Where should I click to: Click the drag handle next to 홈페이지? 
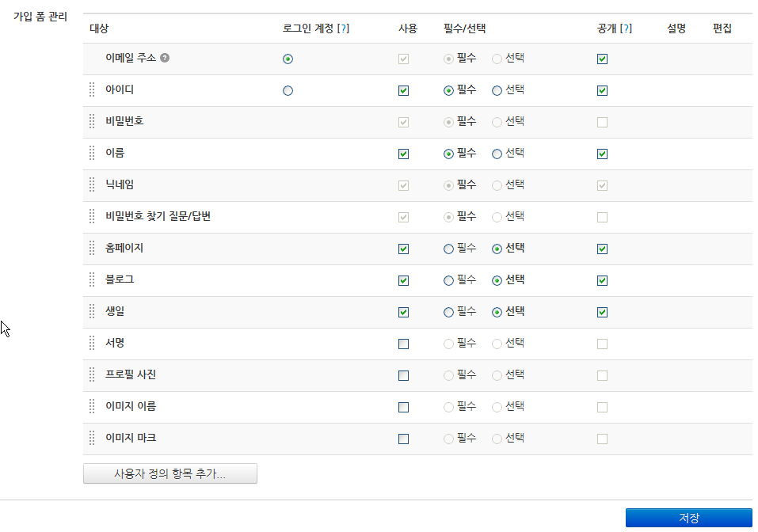click(x=91, y=248)
